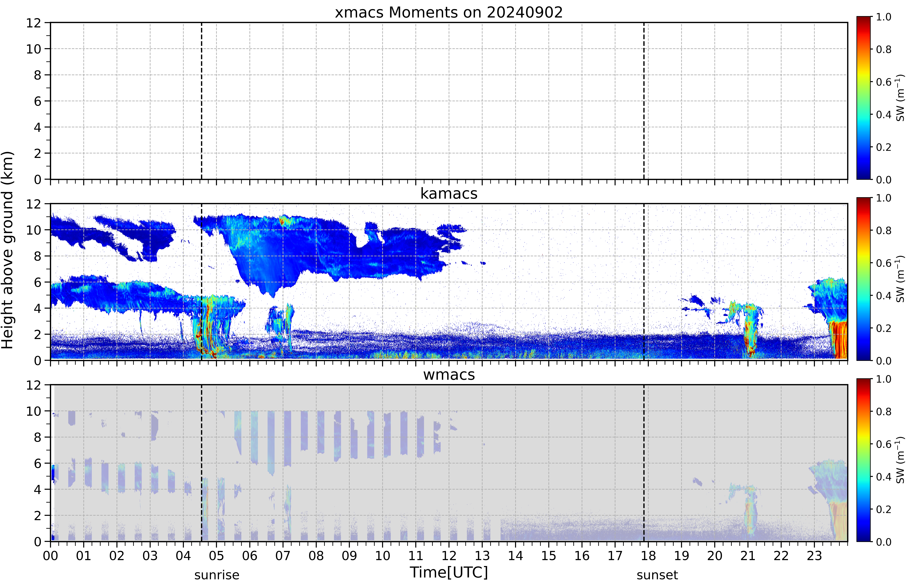
Task: Click the wmacs panel title
Action: click(x=449, y=375)
